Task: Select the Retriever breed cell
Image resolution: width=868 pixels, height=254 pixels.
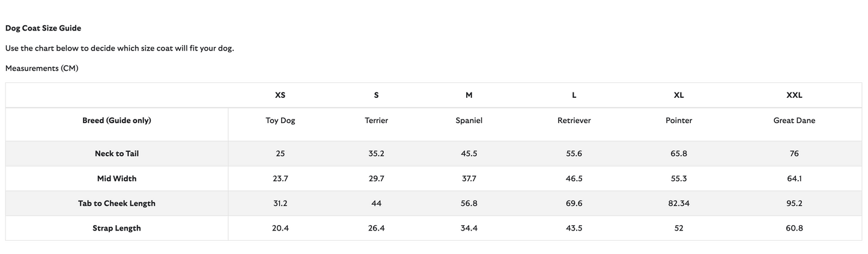Action: click(x=574, y=121)
